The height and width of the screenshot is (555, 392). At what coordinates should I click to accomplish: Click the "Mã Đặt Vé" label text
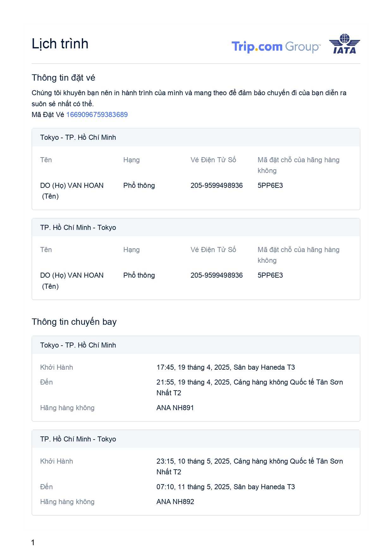(x=48, y=114)
